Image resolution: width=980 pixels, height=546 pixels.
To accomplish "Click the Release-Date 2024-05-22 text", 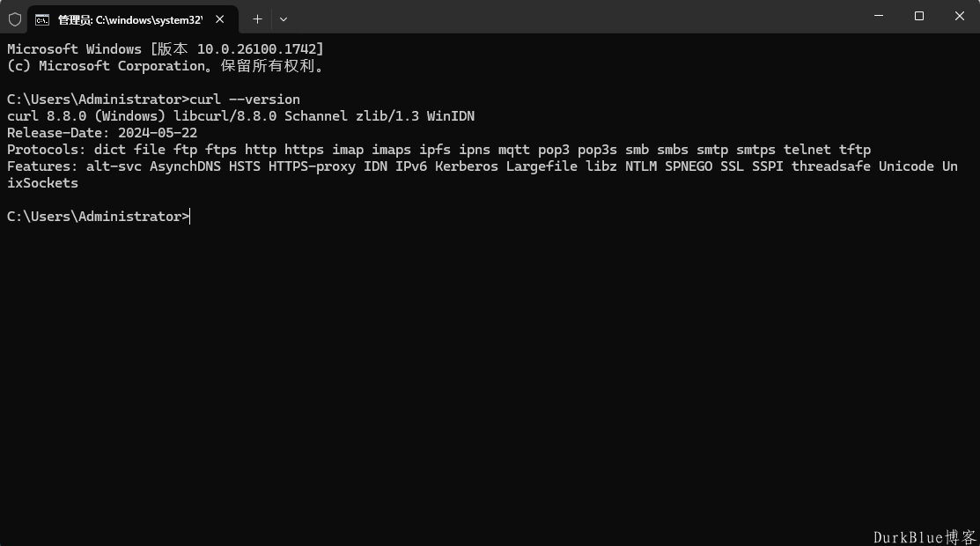I will [x=102, y=133].
